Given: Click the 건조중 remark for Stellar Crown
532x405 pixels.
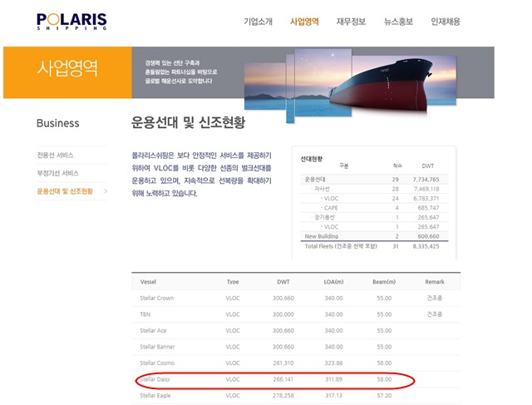Looking at the screenshot, I should pos(435,298).
